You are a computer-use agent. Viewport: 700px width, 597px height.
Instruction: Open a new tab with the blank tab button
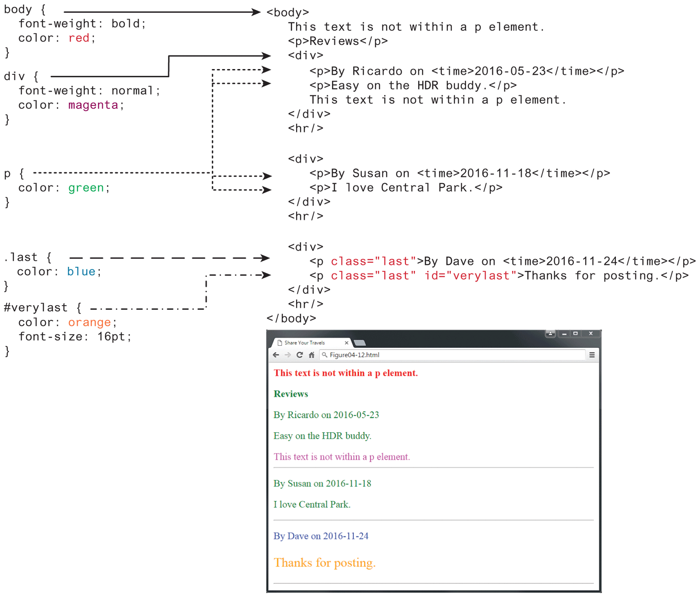pyautogui.click(x=359, y=343)
